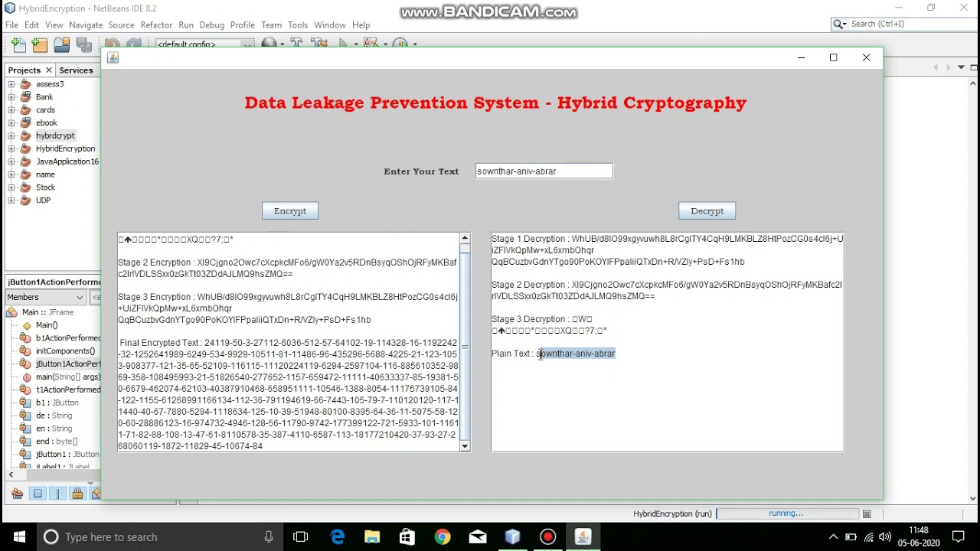The image size is (980, 551).
Task: Toggle Show Fields filter in Navigator
Action: point(38,494)
